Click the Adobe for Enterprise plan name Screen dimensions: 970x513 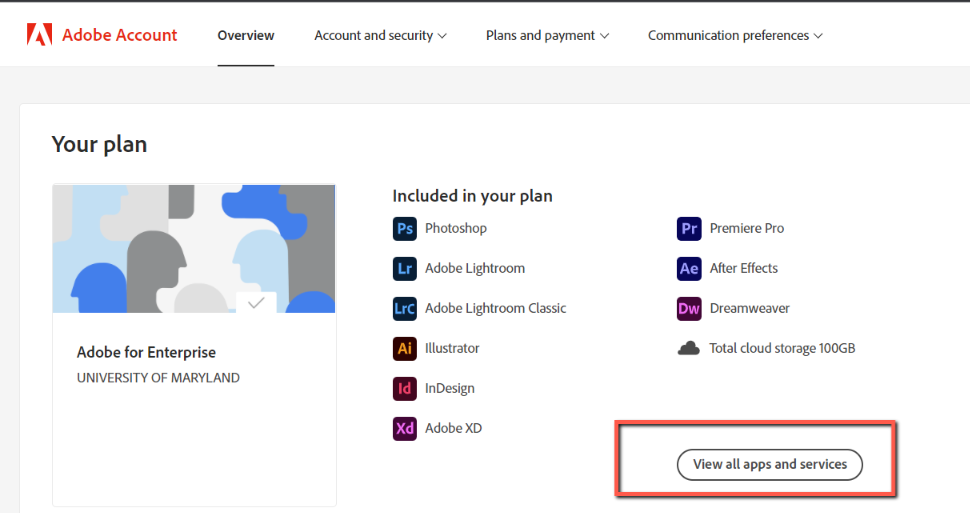click(x=146, y=352)
